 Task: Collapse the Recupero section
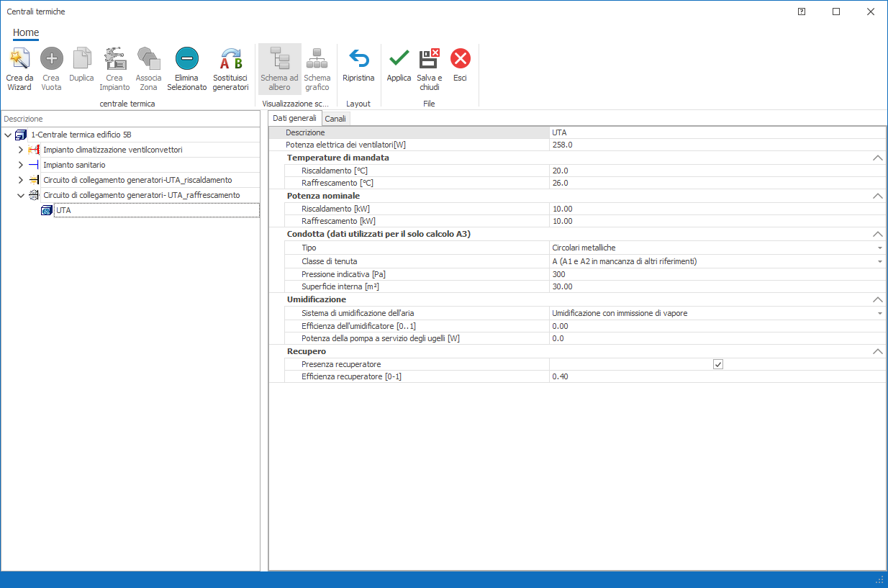click(877, 351)
